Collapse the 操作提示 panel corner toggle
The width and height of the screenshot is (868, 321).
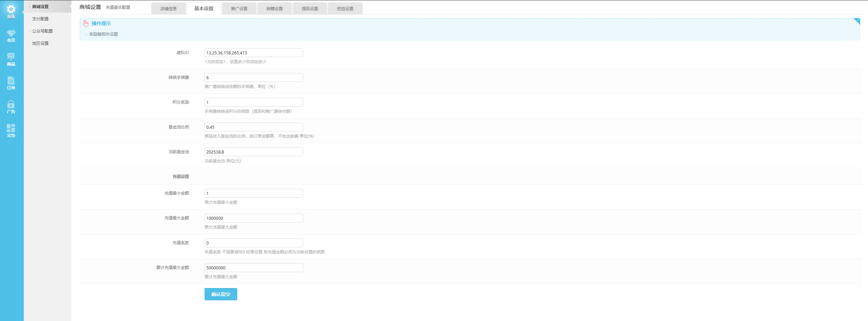pyautogui.click(x=857, y=21)
